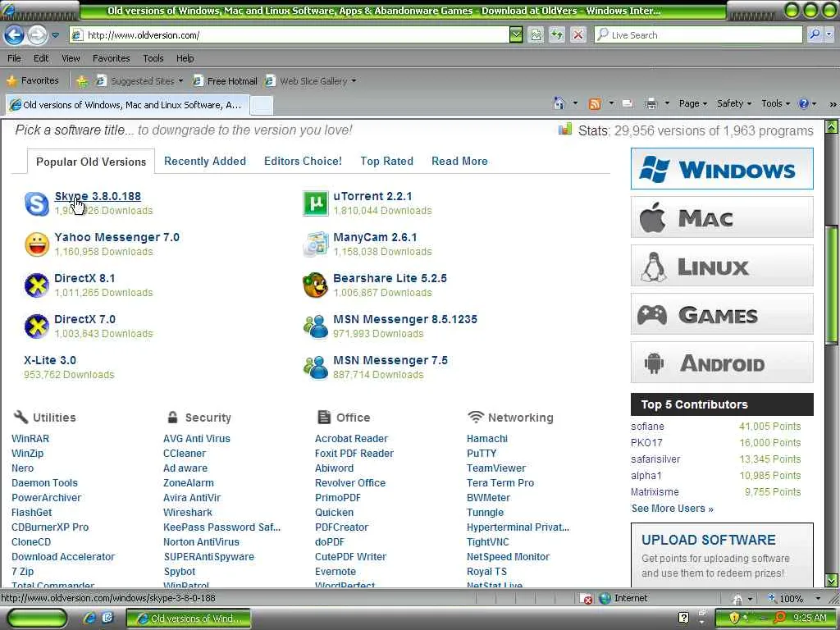The image size is (840, 630).
Task: Open the command bar Tools dropdown
Action: 775,103
